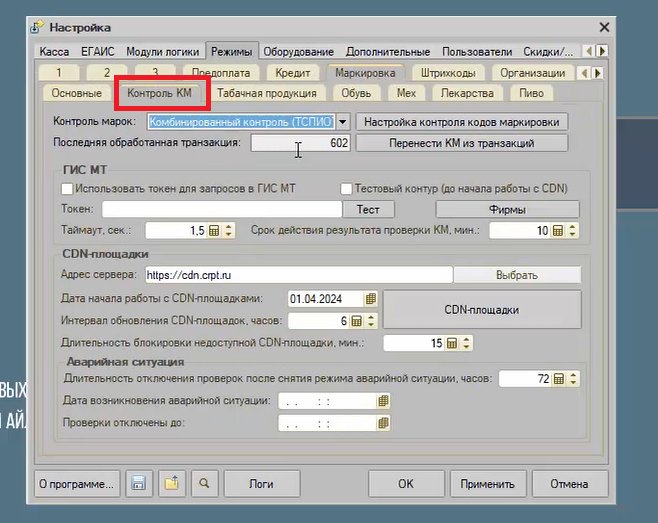The image size is (658, 523).
Task: Open the Табачная продукция subtab
Action: [266, 93]
